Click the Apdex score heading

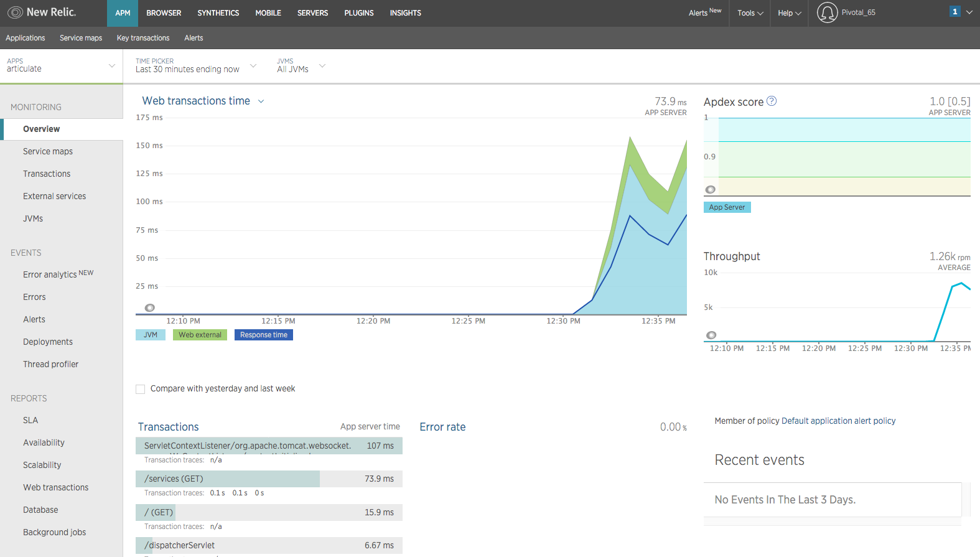coord(734,102)
